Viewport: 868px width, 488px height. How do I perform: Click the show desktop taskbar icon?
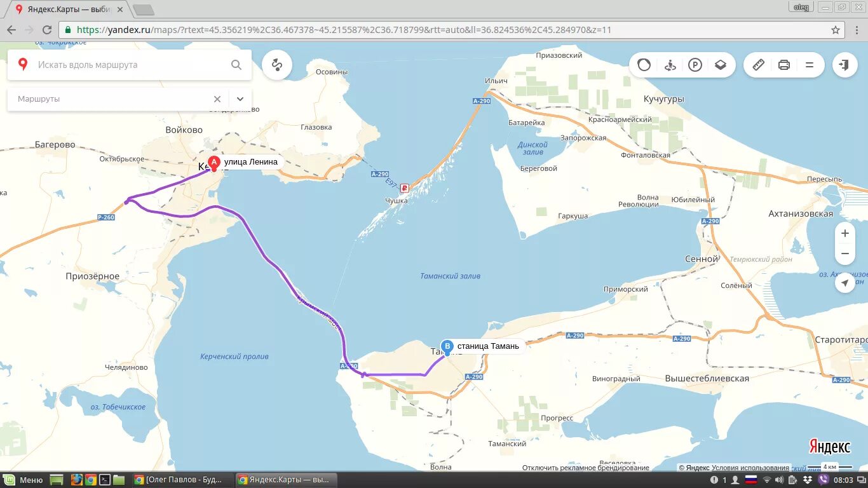[x=56, y=480]
